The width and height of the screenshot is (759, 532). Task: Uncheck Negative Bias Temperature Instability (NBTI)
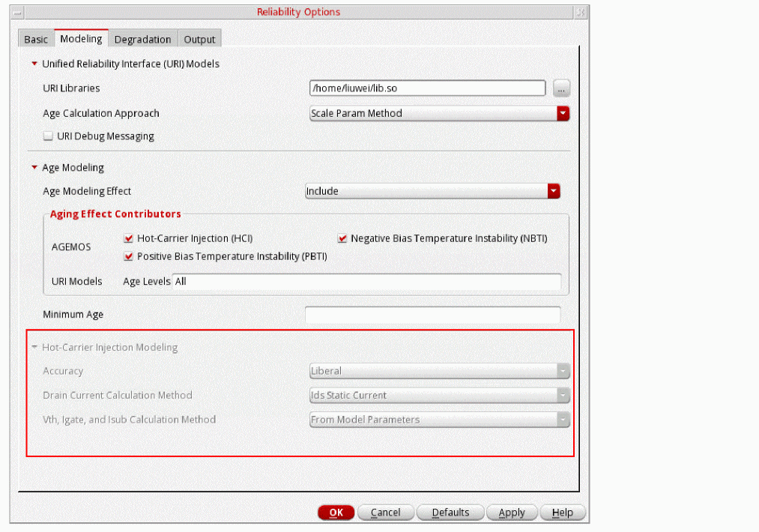(342, 238)
